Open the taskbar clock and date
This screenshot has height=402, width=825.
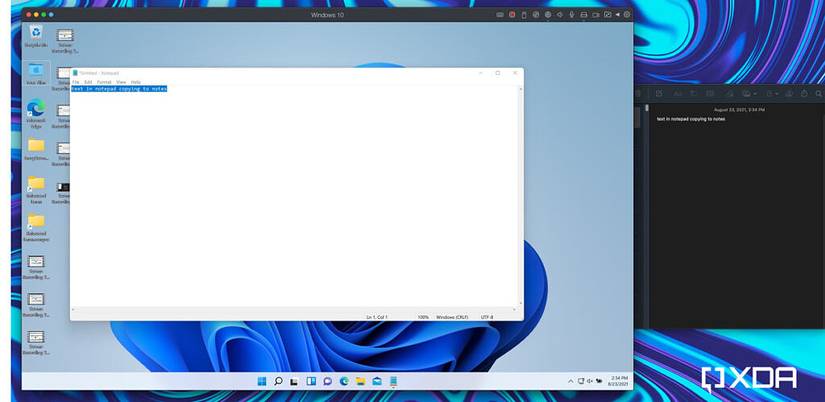click(x=619, y=381)
